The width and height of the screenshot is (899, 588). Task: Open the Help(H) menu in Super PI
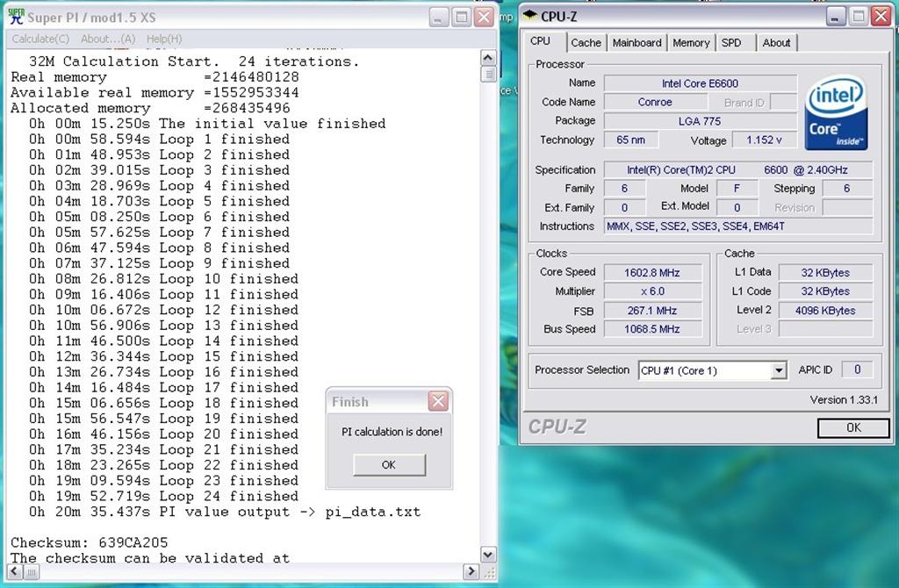coord(164,39)
